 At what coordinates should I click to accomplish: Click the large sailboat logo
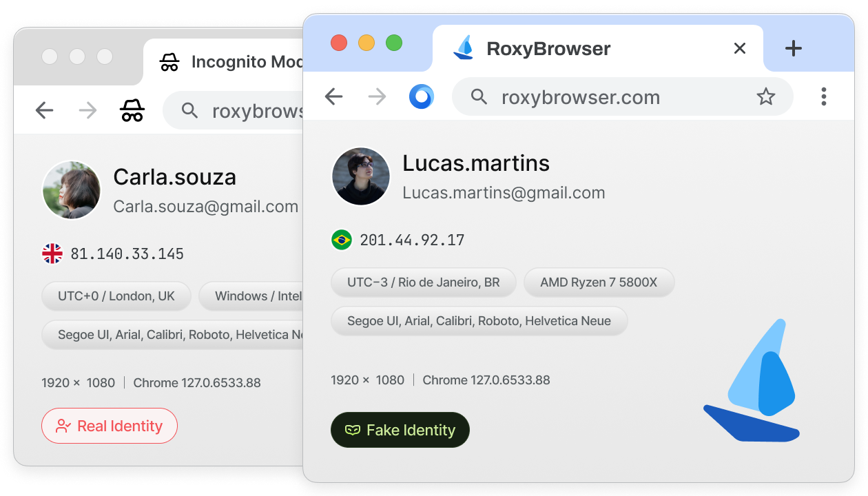[752, 380]
